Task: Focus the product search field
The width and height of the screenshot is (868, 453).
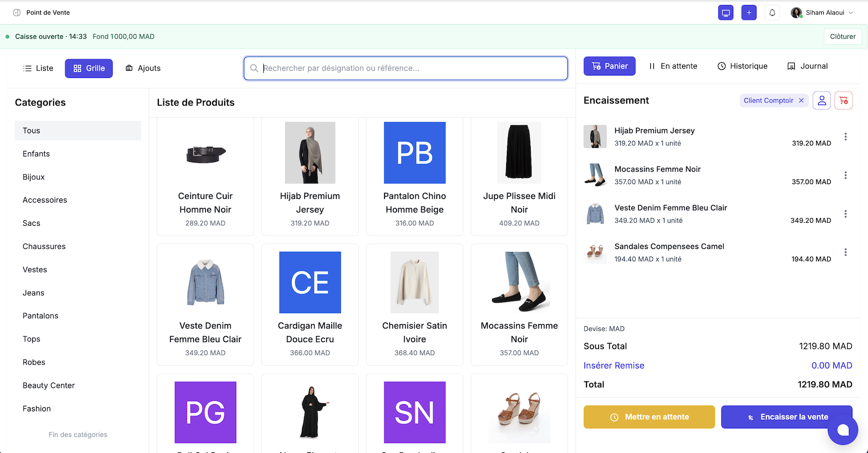Action: [406, 68]
